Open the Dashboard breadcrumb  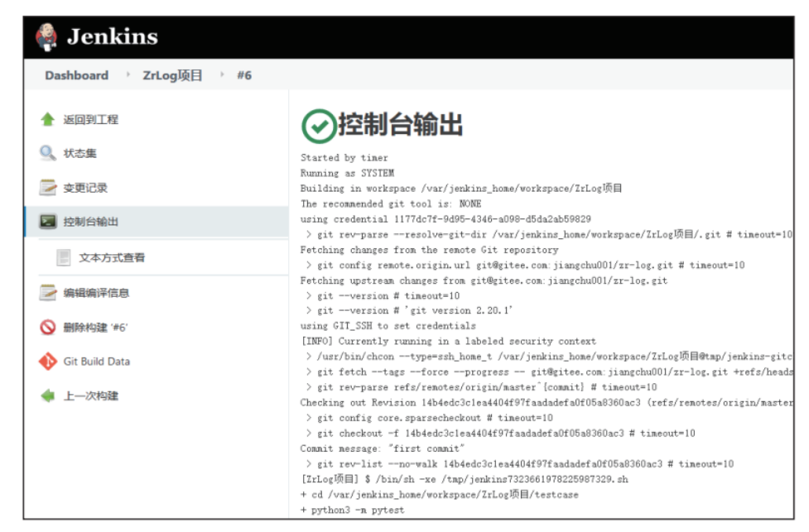point(76,75)
